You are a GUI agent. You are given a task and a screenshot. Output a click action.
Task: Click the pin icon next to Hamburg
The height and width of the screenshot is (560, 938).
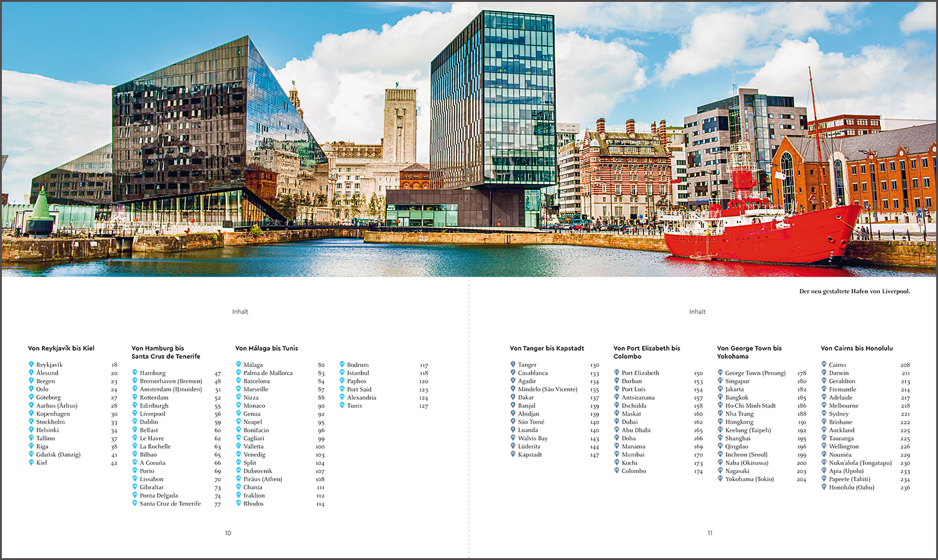tap(134, 372)
